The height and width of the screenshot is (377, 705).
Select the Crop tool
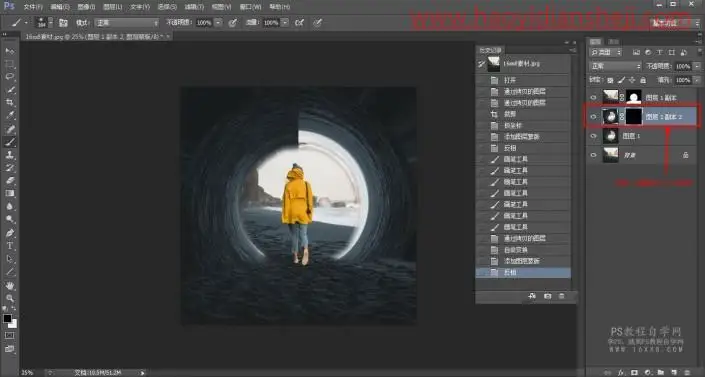point(10,103)
